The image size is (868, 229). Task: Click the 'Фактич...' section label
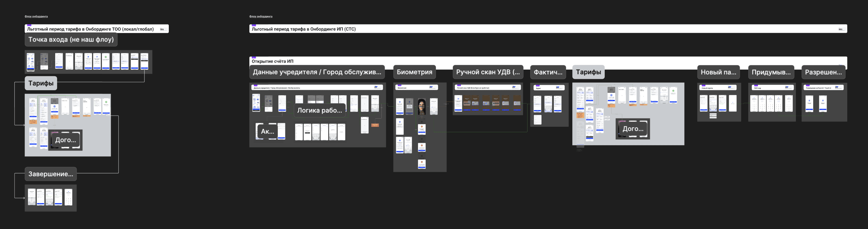coord(548,72)
